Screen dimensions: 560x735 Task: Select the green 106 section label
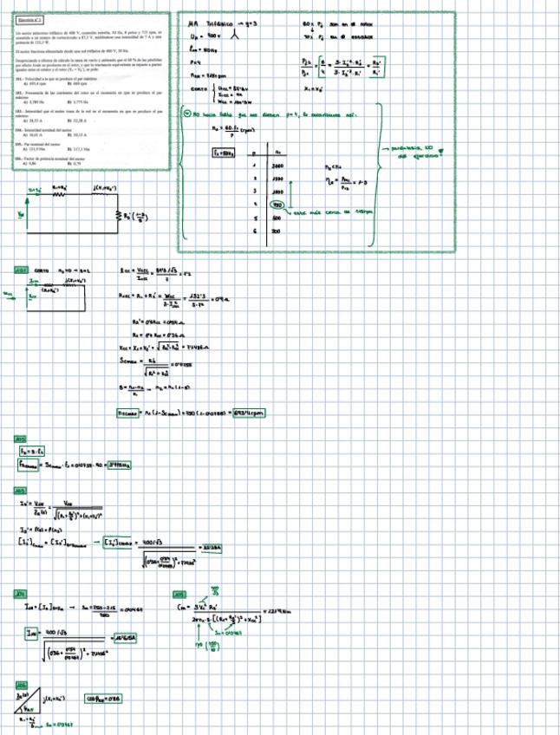pos(22,684)
